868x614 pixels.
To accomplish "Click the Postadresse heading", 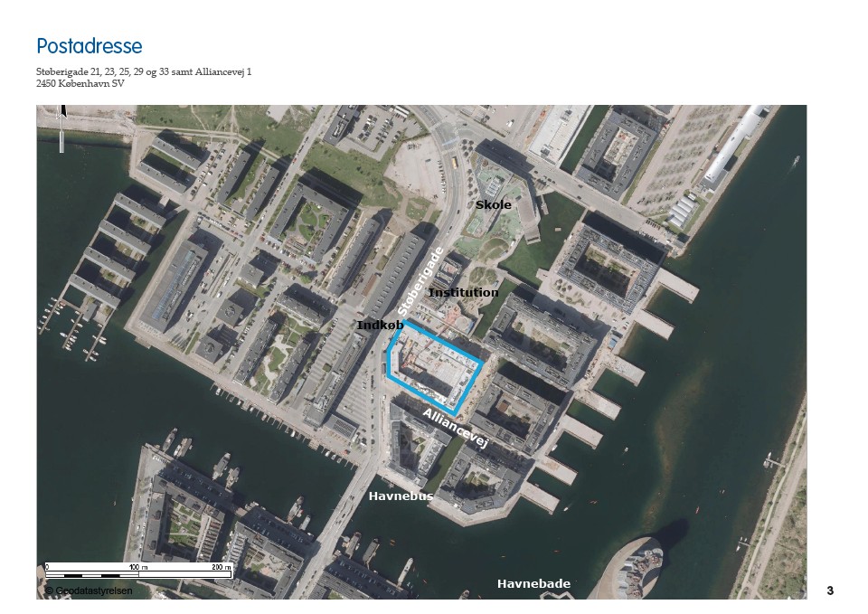I will pos(90,46).
